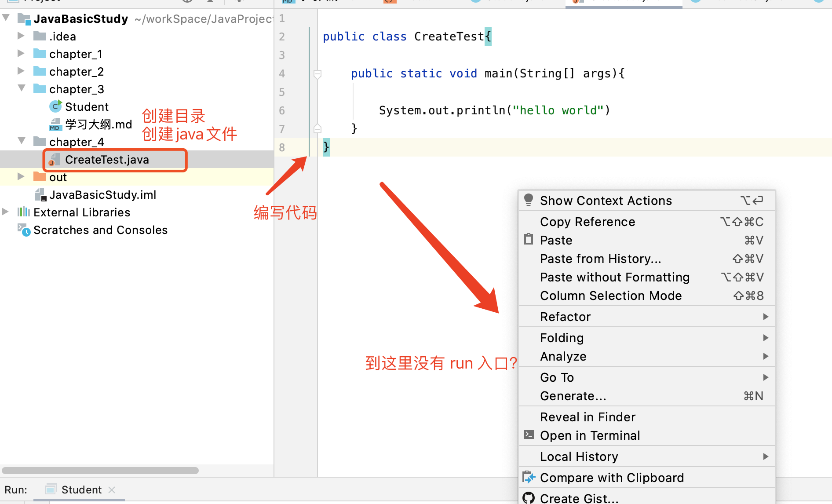Image resolution: width=832 pixels, height=504 pixels.
Task: Click the markdown icon of 学习大纲.md
Action: [x=55, y=124]
